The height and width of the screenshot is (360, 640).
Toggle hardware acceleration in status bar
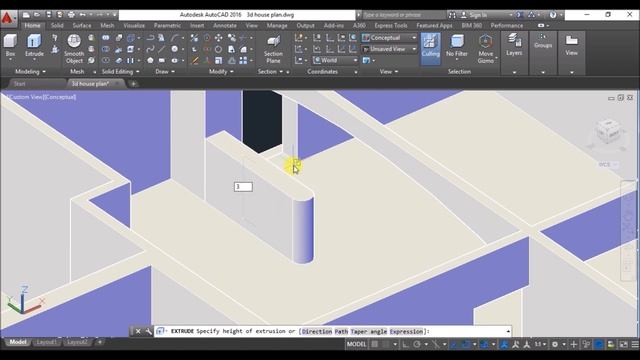pos(598,344)
